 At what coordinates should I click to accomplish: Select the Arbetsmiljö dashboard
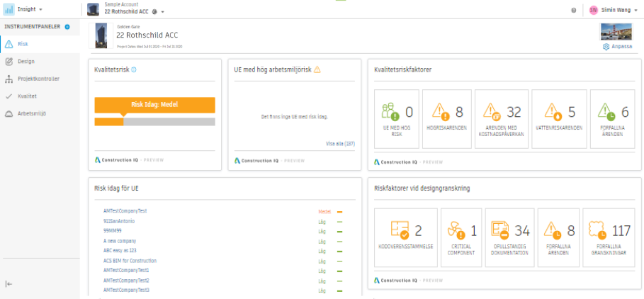tap(31, 113)
